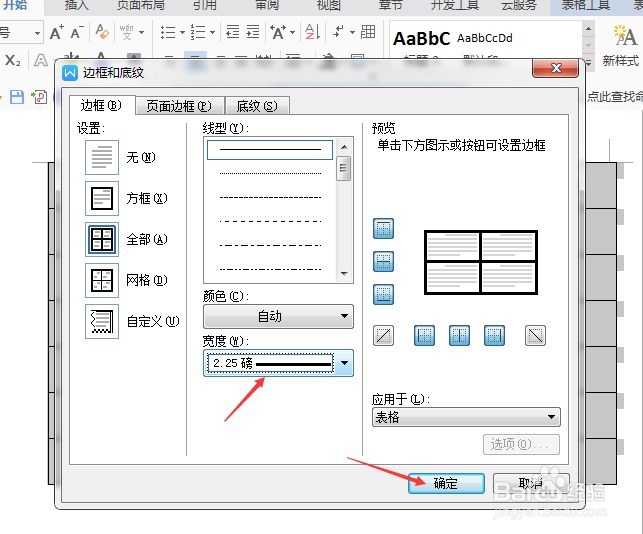This screenshot has height=534, width=643.
Task: Select the Box (方框) border setting icon
Action: [102, 198]
